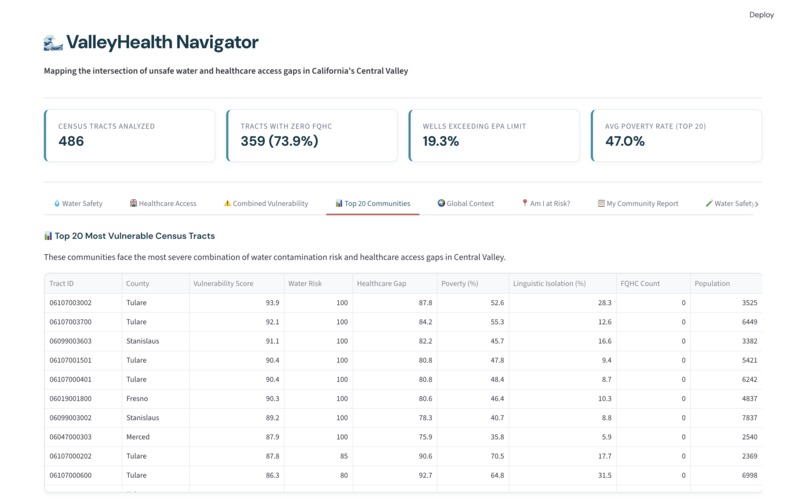Click the water drop icon on Water Safety tab

click(57, 203)
